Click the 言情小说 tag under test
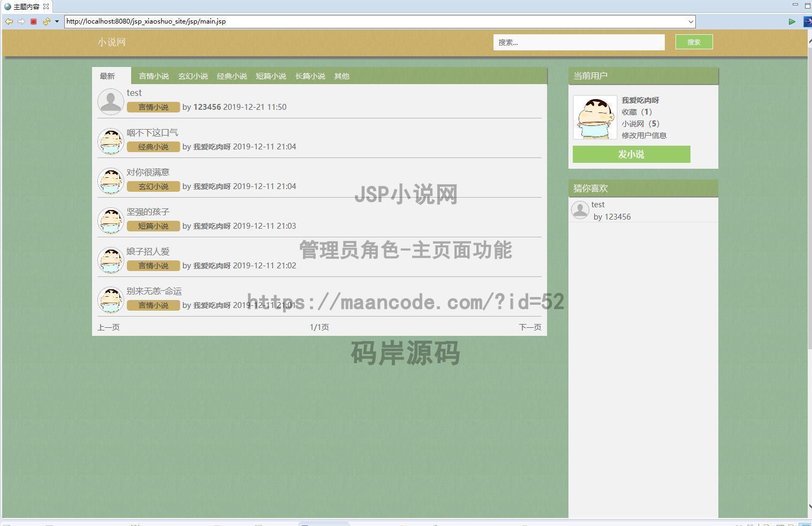812x526 pixels. tap(153, 107)
